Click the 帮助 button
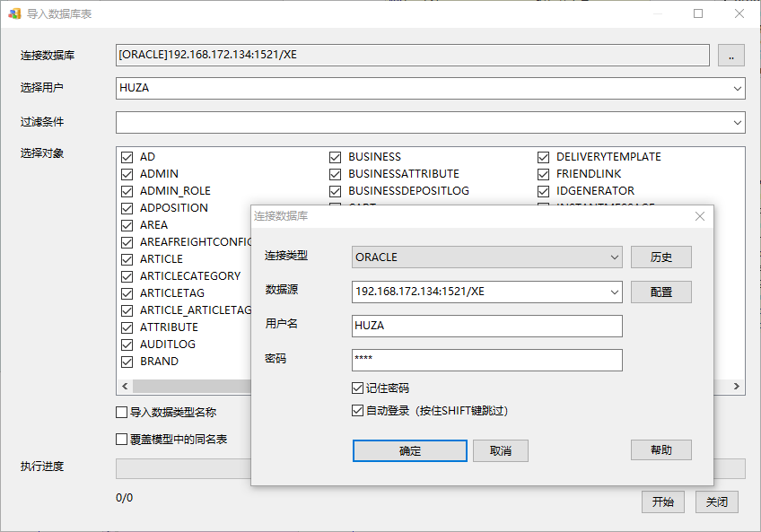761x532 pixels. tap(661, 450)
